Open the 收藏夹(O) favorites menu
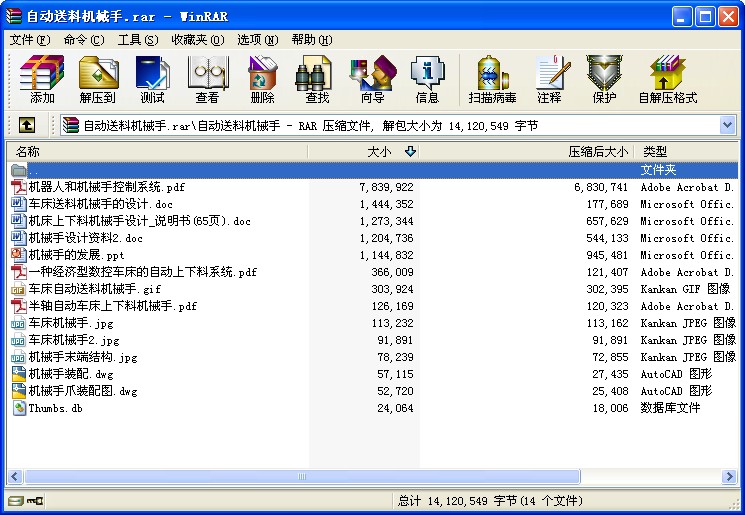This screenshot has width=745, height=515. (x=195, y=40)
